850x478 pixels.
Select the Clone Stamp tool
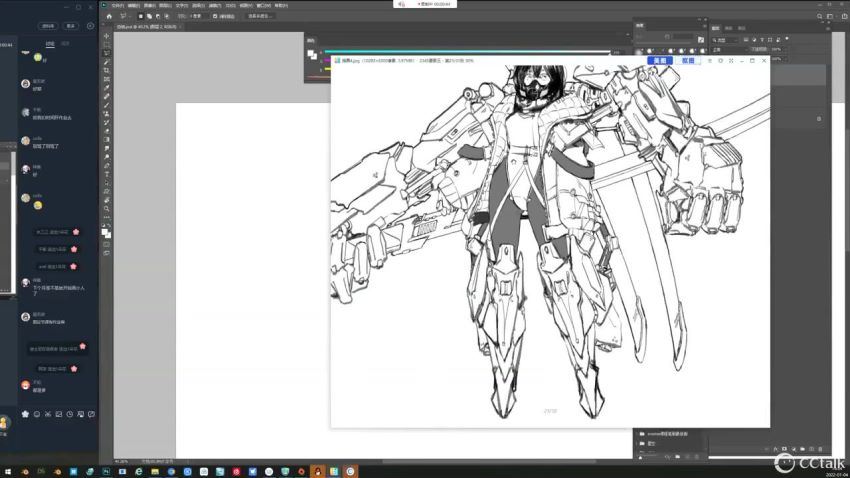click(106, 114)
